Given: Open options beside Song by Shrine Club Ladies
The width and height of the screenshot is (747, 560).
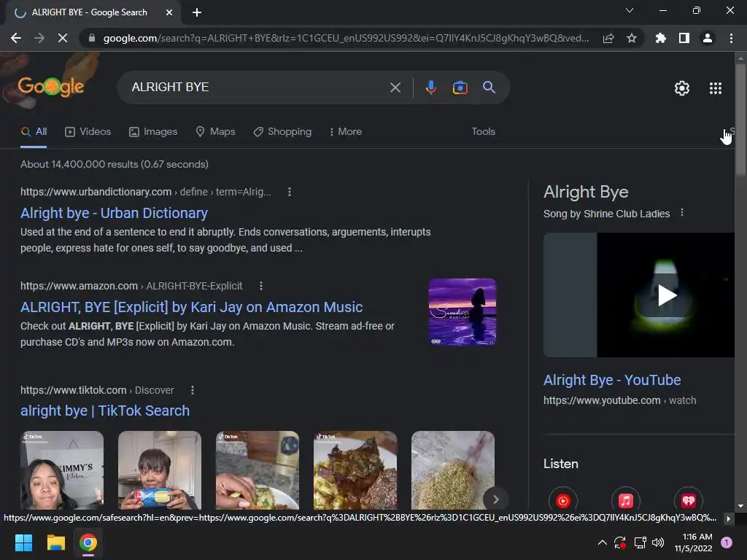Looking at the screenshot, I should click(682, 213).
